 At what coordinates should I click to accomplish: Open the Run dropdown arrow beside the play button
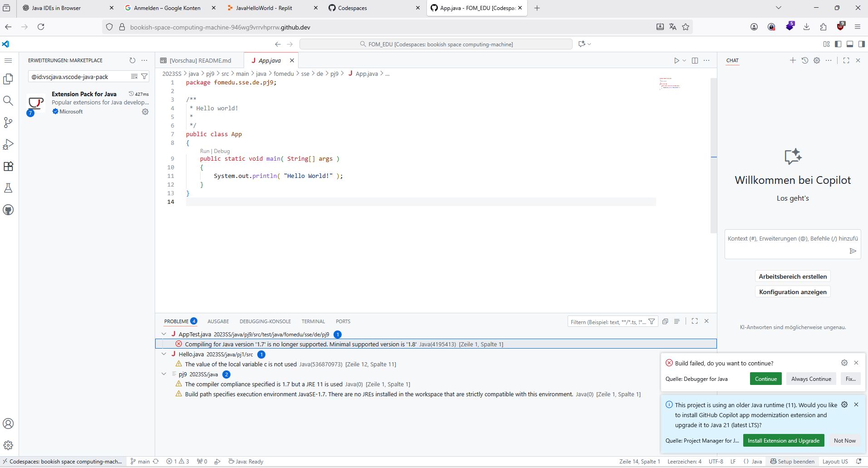point(684,60)
